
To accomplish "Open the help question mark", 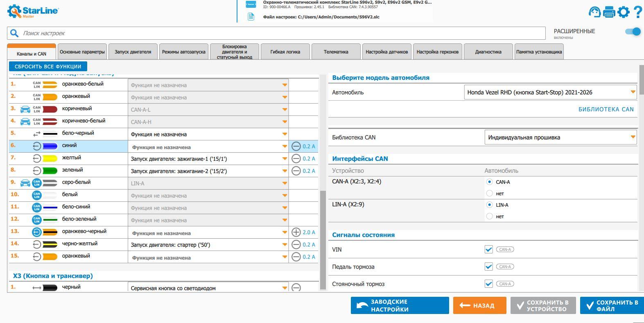I will point(638,12).
